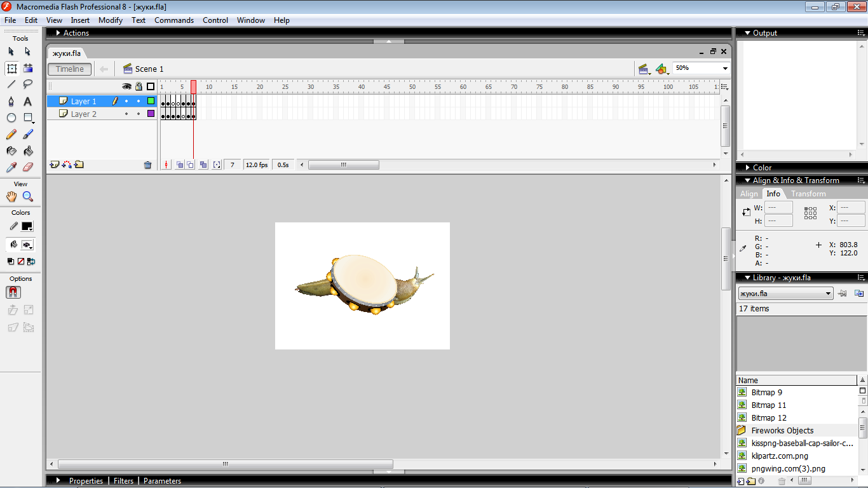Choose the Ink Bottle tool

pos(11,151)
